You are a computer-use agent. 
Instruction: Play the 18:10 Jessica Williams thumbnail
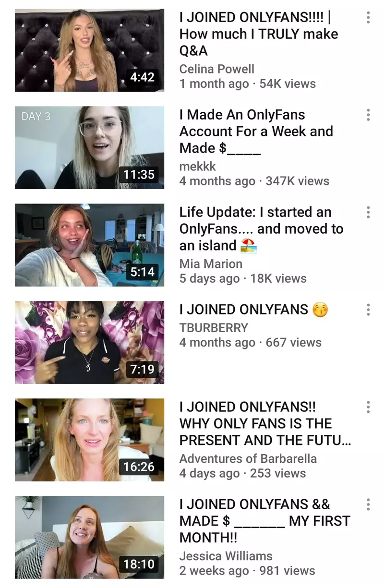pyautogui.click(x=90, y=537)
